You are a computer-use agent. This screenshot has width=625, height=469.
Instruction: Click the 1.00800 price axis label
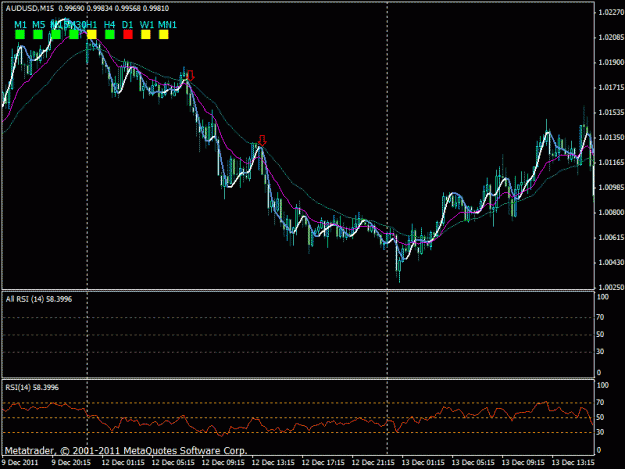pyautogui.click(x=610, y=212)
